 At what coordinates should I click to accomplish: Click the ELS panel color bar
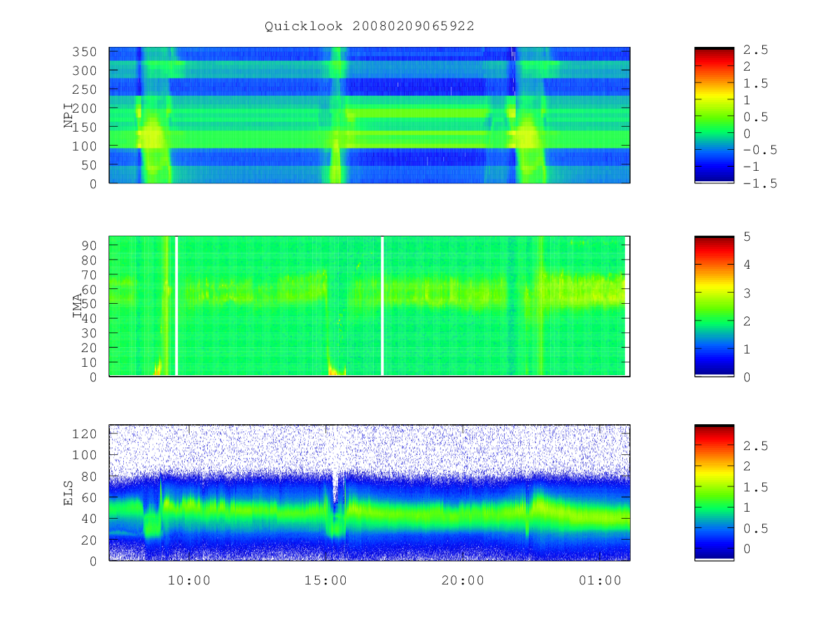click(714, 493)
